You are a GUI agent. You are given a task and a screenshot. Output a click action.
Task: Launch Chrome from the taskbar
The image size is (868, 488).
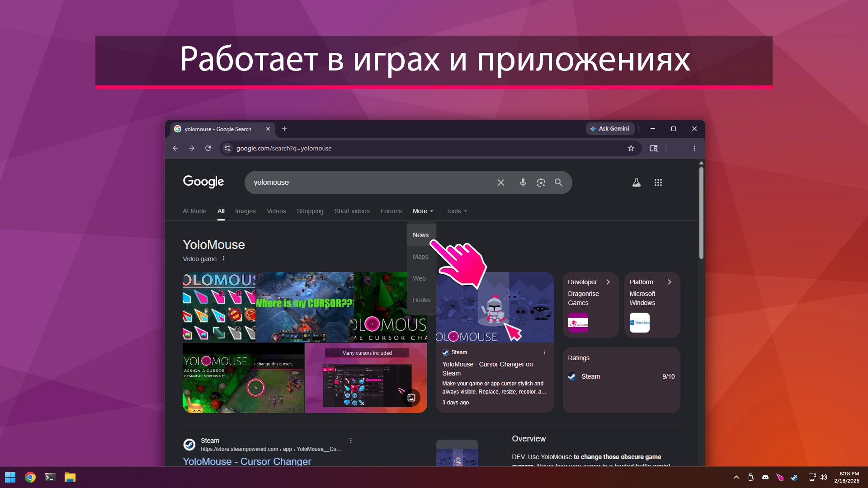pos(30,477)
